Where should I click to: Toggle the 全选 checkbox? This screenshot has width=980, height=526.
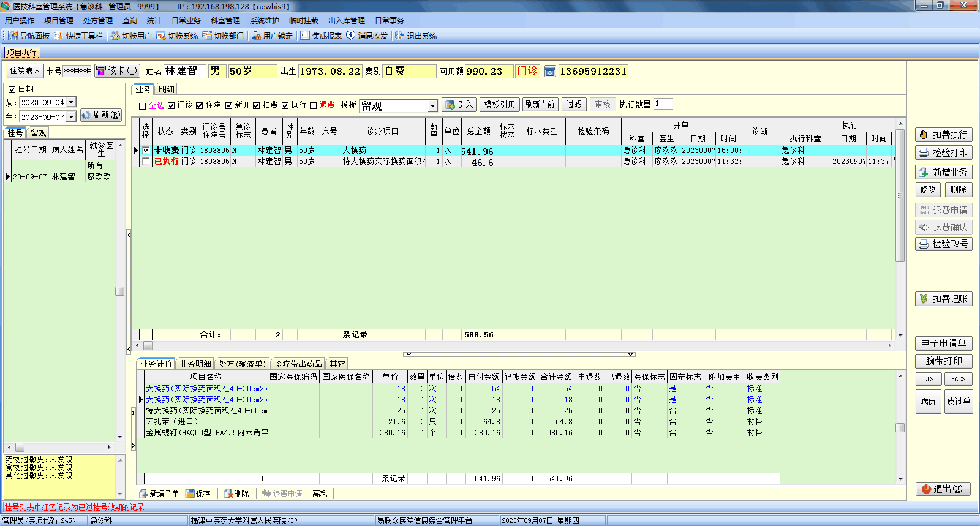pos(143,106)
